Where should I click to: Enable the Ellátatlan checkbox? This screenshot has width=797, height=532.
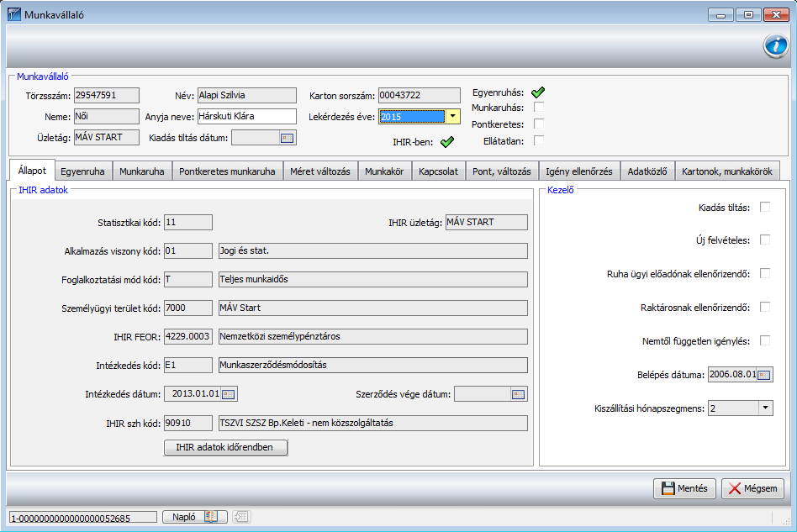[x=539, y=140]
